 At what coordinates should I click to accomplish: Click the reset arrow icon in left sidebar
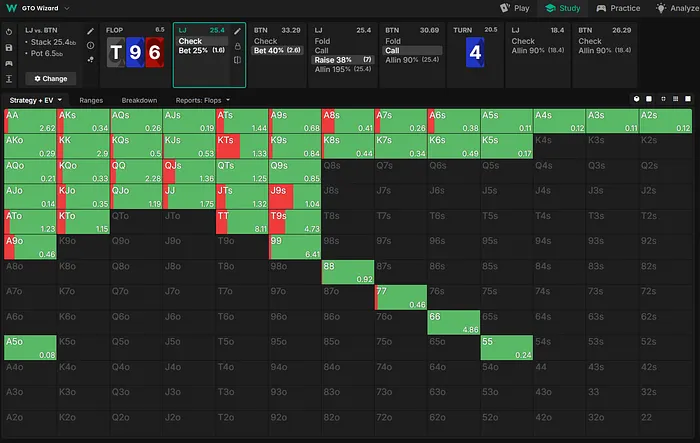coord(9,31)
